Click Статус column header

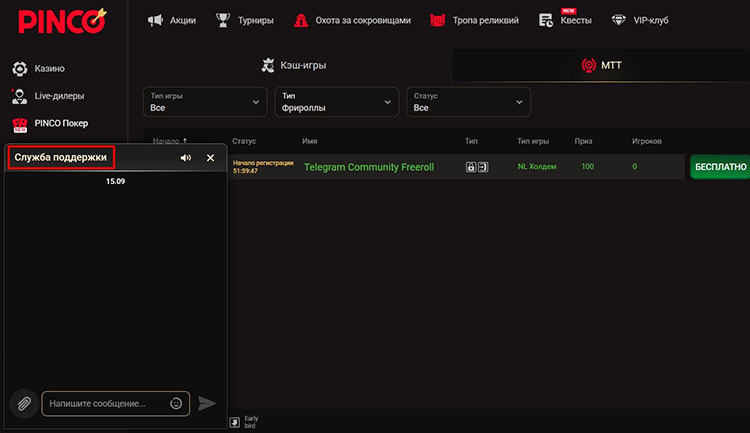(244, 141)
